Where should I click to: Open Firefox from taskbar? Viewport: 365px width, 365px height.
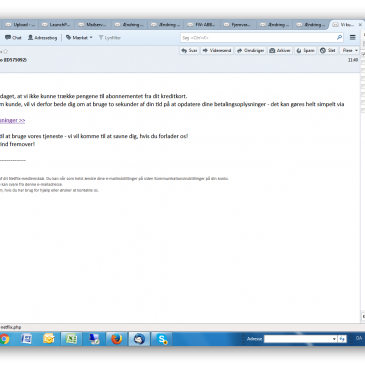click(117, 339)
